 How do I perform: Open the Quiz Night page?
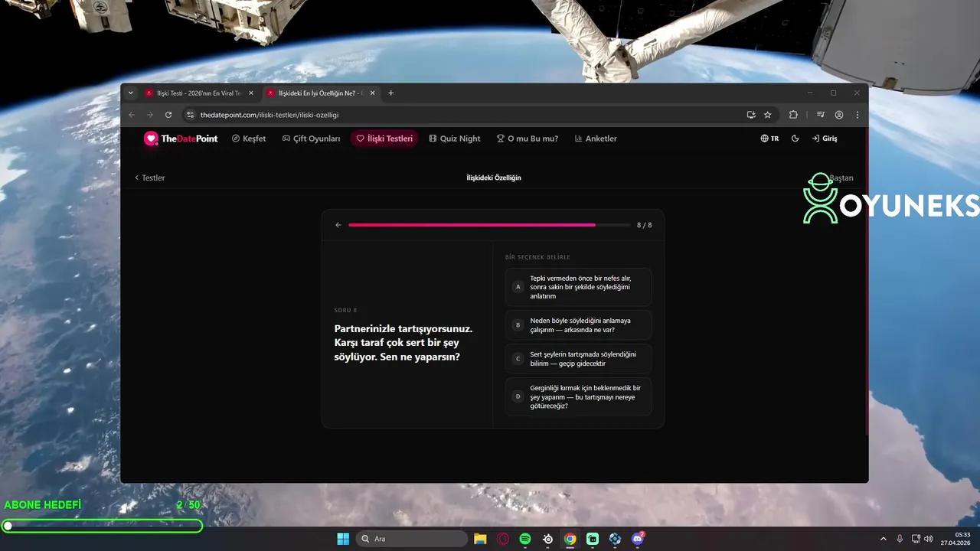[x=455, y=139]
